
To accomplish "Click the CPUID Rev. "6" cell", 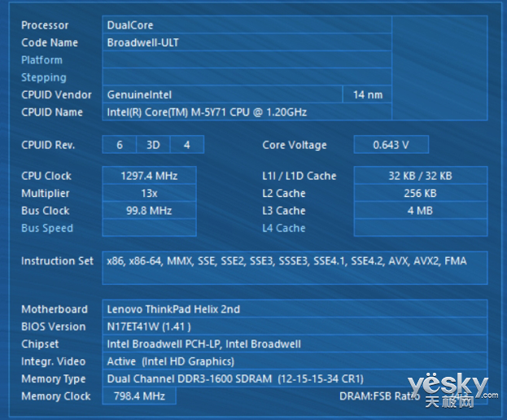I will [120, 145].
